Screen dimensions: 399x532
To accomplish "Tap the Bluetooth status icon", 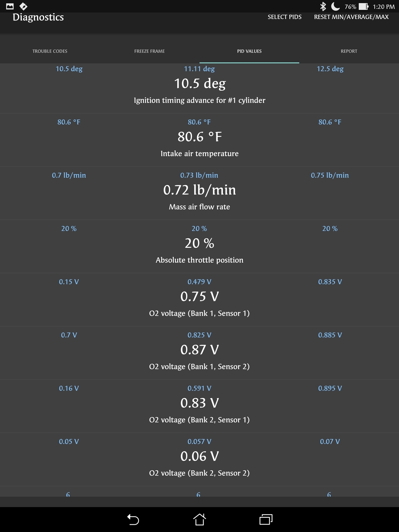I will 323,6.
